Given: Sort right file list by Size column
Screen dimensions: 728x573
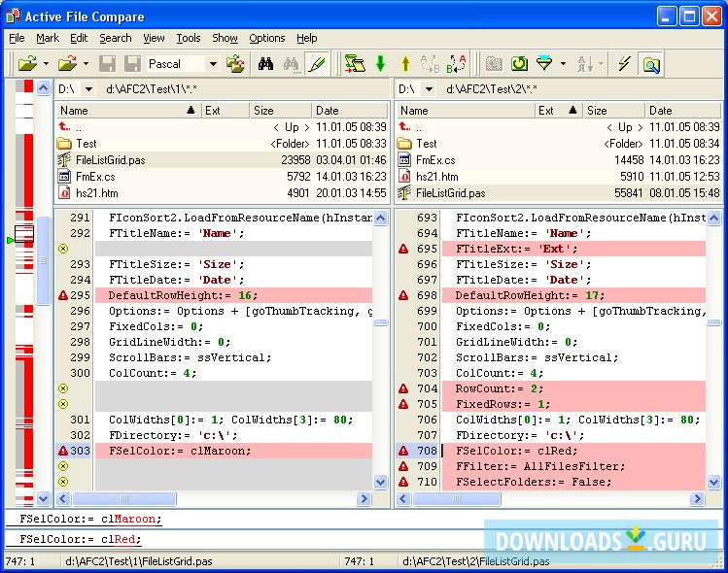Looking at the screenshot, I should pos(613,111).
